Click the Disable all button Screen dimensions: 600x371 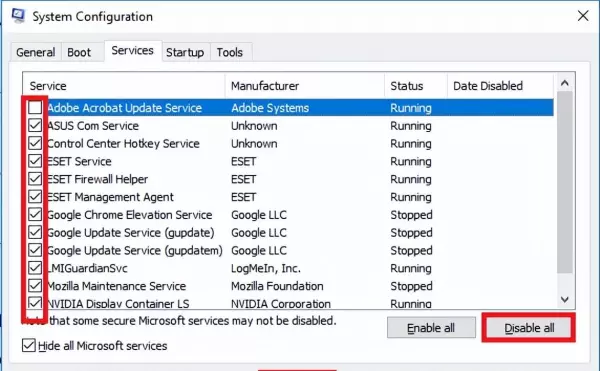pyautogui.click(x=529, y=328)
